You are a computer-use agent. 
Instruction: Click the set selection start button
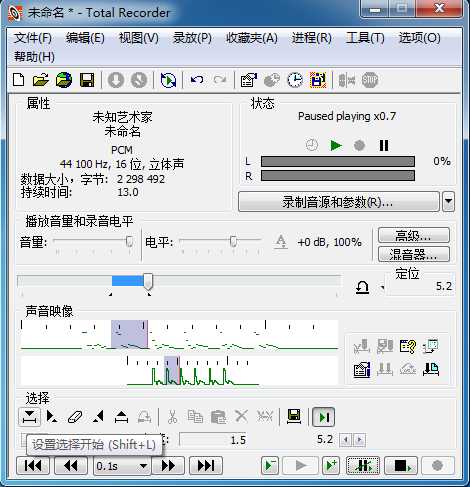coord(29,417)
